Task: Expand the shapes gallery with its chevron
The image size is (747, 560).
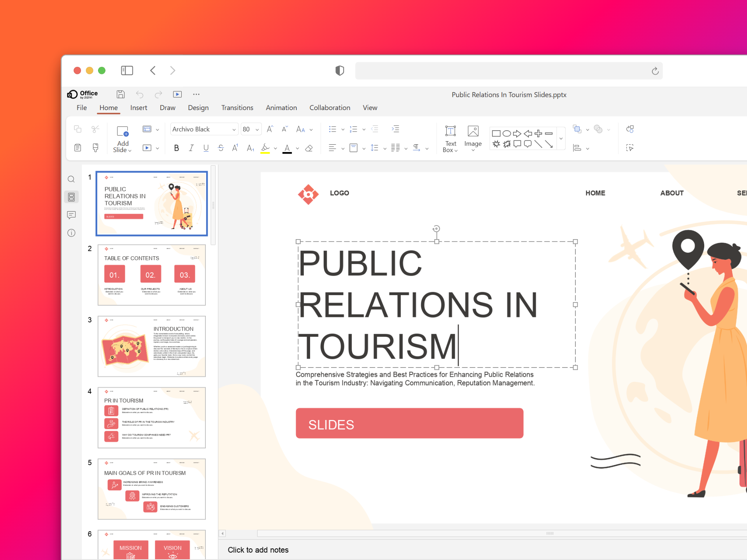Action: (x=561, y=138)
